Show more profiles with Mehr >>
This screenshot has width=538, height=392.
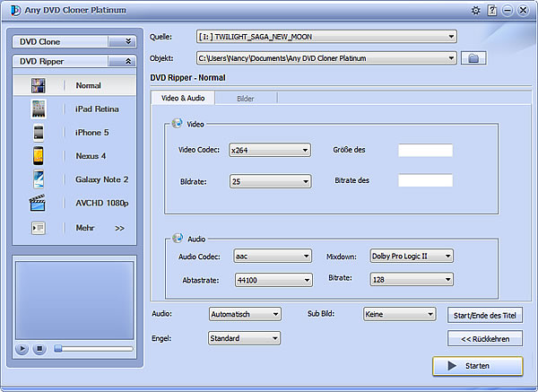click(x=100, y=228)
